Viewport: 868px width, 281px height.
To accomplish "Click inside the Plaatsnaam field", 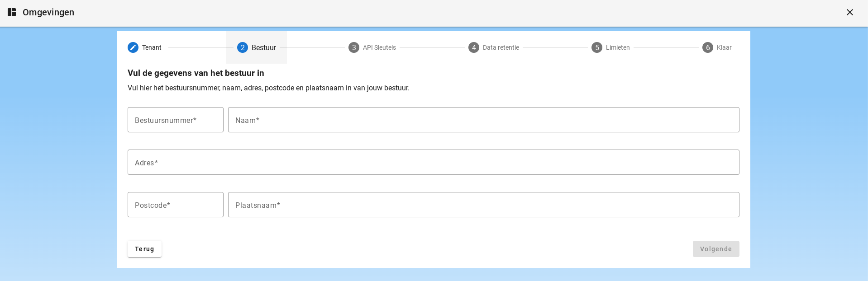I will [483, 205].
